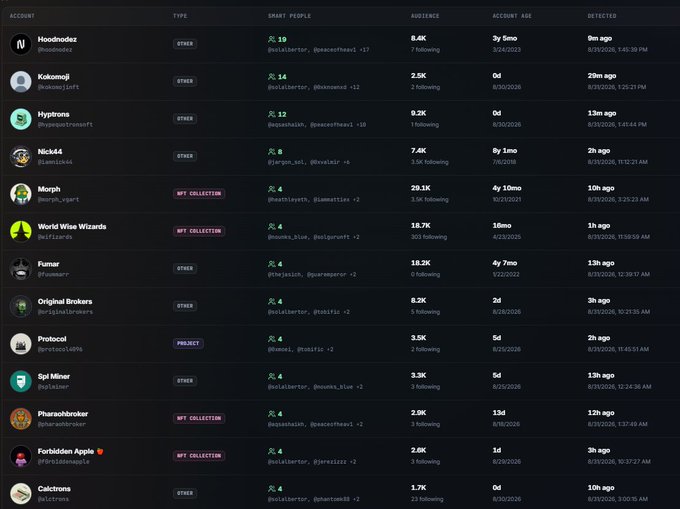This screenshot has height=509, width=680.
Task: Open Original Brokers account name
Action: tap(65, 301)
